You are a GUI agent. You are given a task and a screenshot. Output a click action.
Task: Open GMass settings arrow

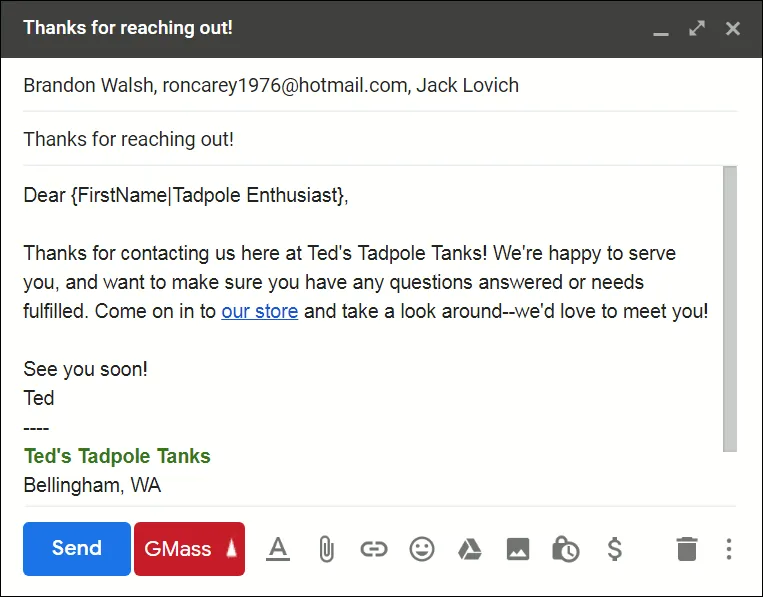click(x=233, y=549)
